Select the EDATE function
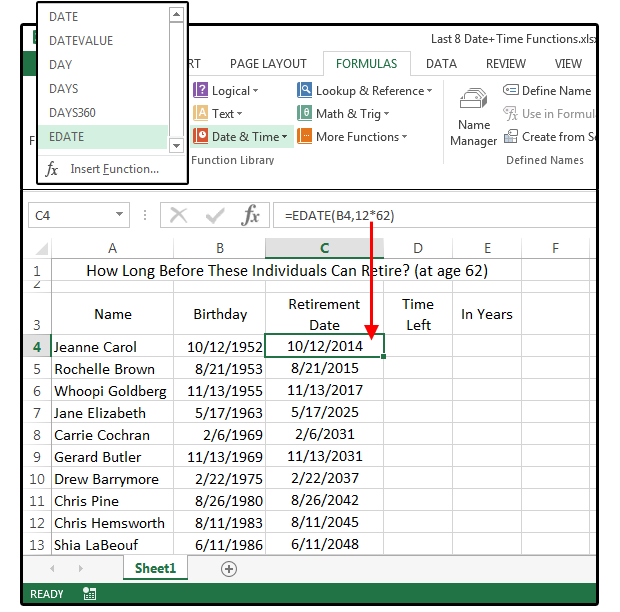Image resolution: width=620 pixels, height=612 pixels. 104,137
